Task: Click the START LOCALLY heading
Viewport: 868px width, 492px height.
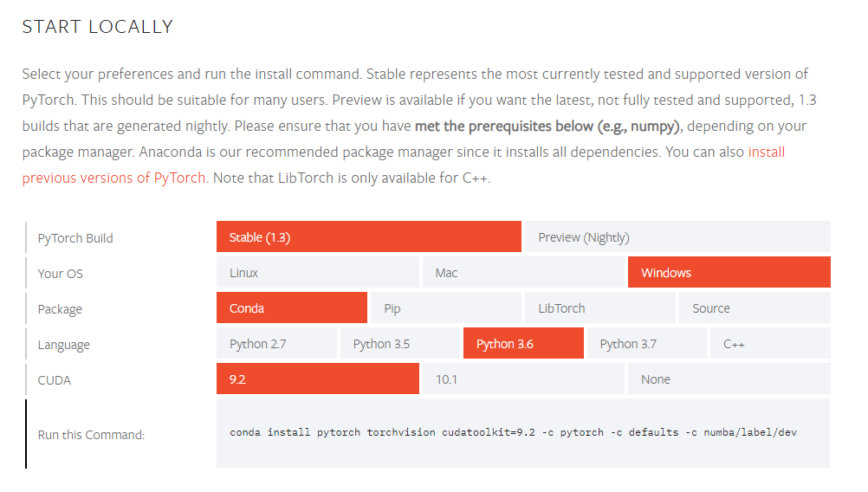Action: [97, 27]
